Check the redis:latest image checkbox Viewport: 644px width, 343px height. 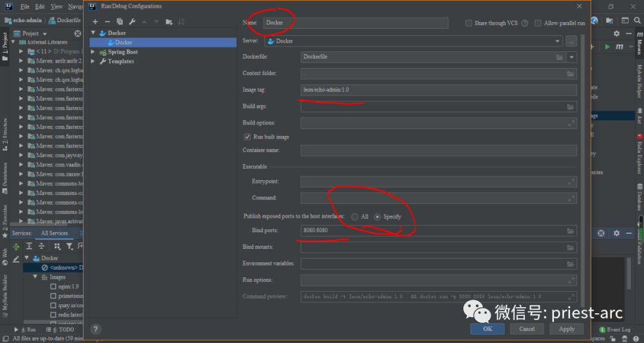(x=53, y=314)
